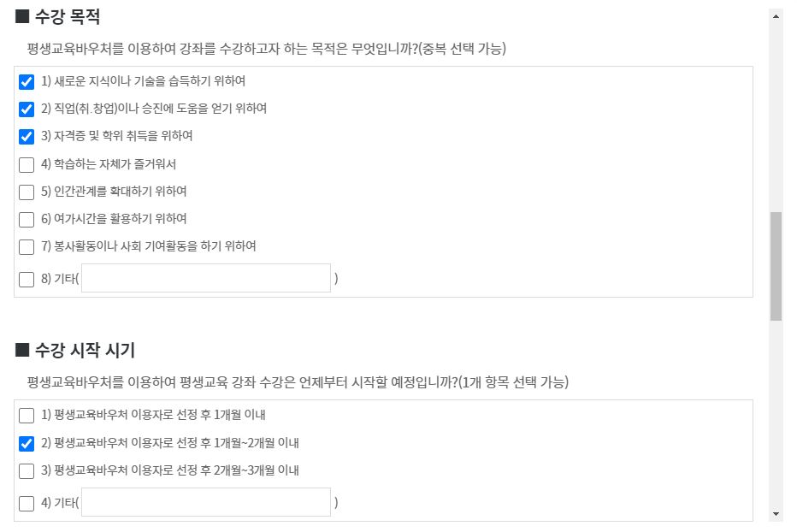Select 선정 후 1개월 이내 start option
This screenshot has width=797, height=532.
click(x=27, y=416)
